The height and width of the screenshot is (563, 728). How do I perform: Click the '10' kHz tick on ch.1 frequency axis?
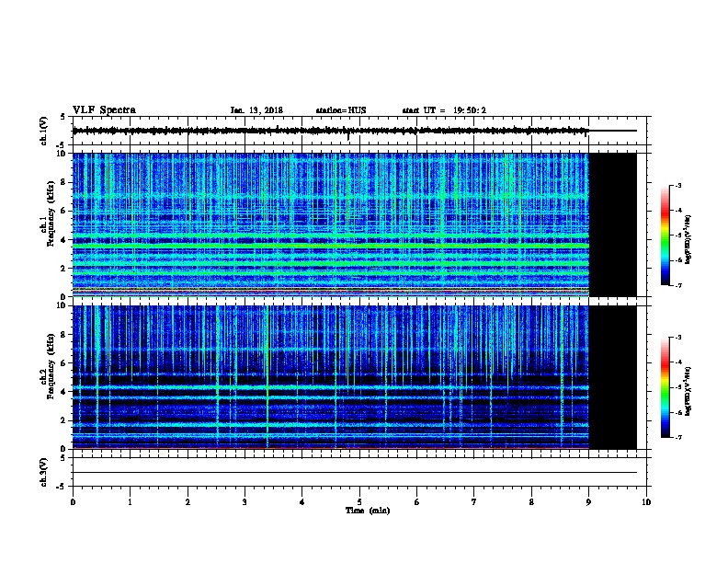click(x=62, y=154)
